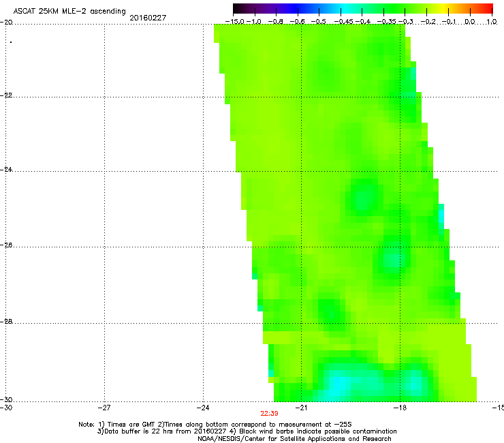Select the "-26" latitude axis label

[x=6, y=245]
